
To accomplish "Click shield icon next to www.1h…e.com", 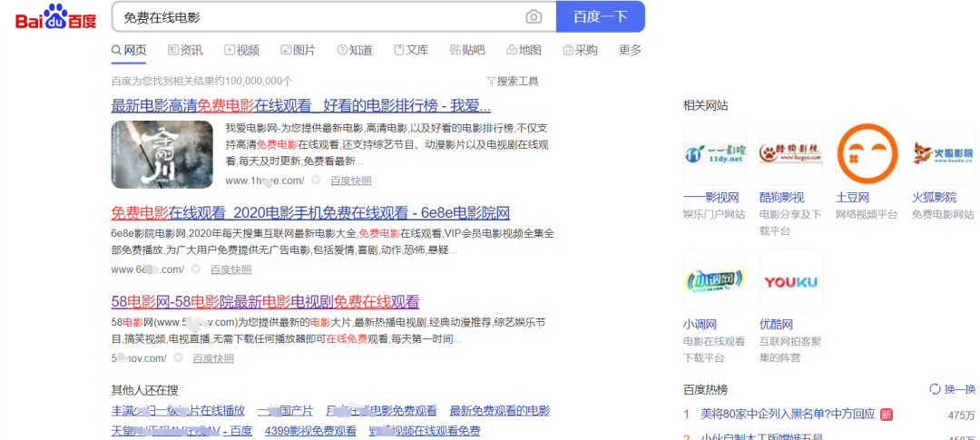I will pos(317,181).
